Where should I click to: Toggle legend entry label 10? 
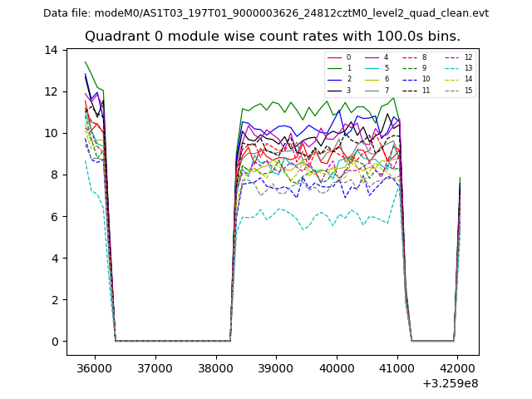tap(426, 79)
